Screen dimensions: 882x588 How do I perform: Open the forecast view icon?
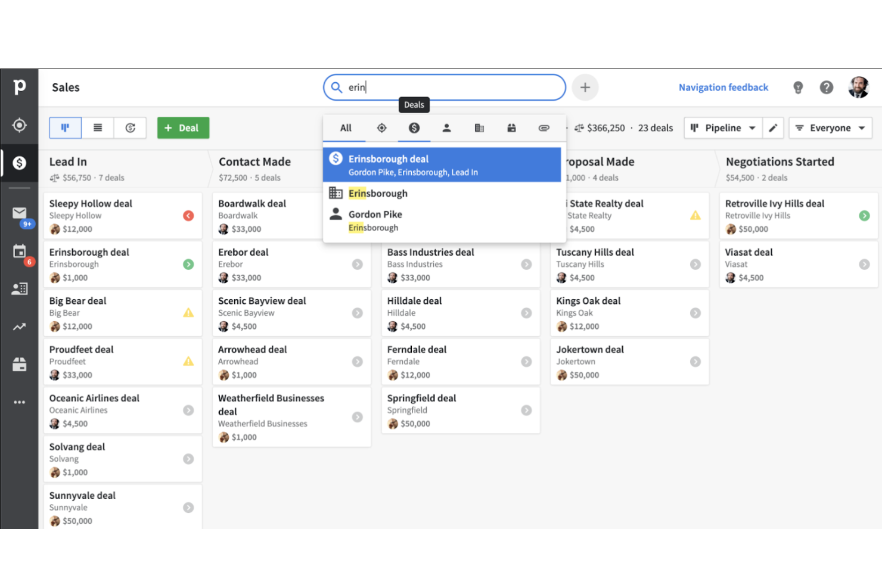point(130,127)
